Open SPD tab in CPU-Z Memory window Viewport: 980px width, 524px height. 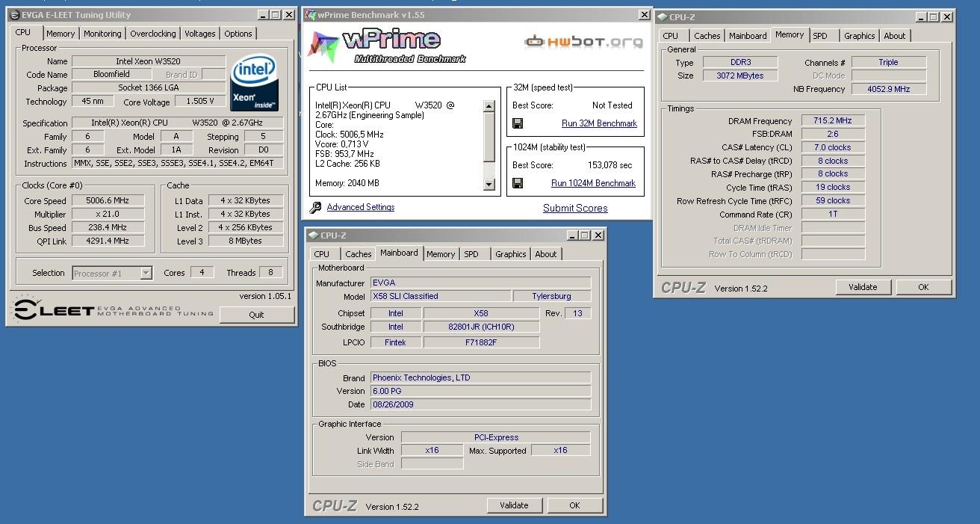click(820, 36)
